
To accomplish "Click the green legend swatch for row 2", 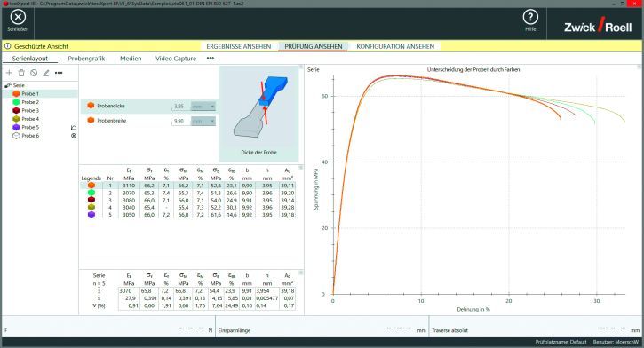I will (x=91, y=193).
